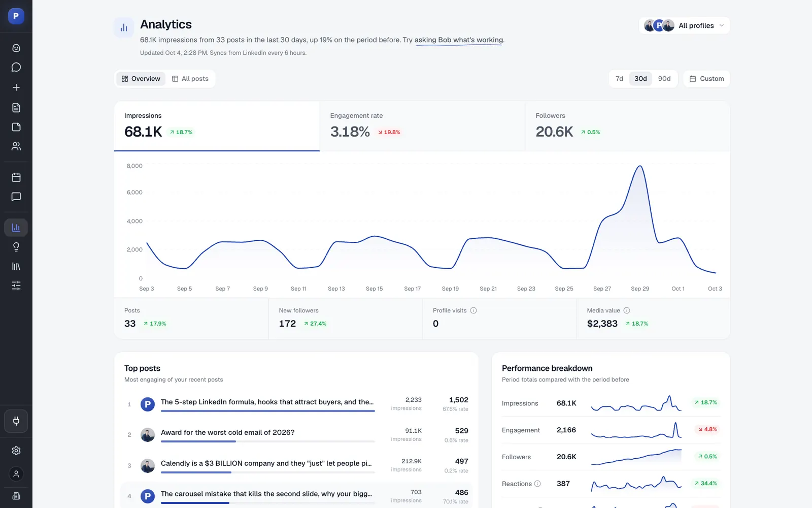Viewport: 812px width, 508px height.
Task: Open the Award for worst cold email post
Action: click(296, 435)
